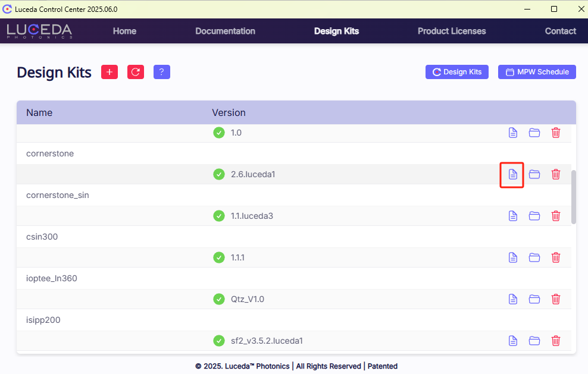Open document icon for version 1.0 row
Screen dimensions: 588x374
point(512,133)
